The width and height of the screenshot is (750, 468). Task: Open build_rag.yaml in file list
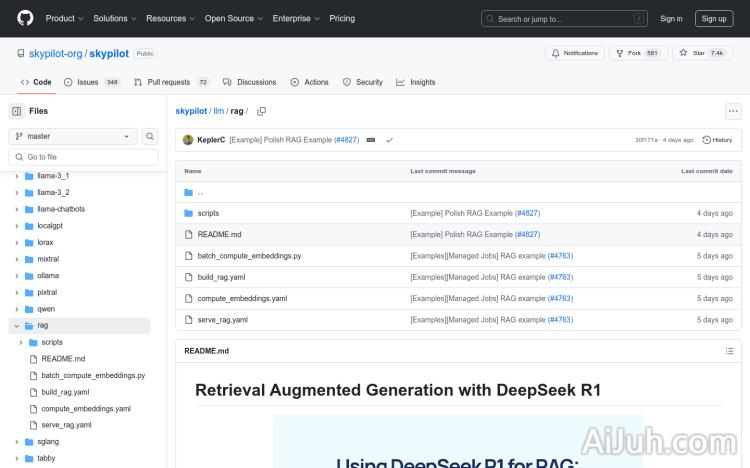click(x=221, y=277)
